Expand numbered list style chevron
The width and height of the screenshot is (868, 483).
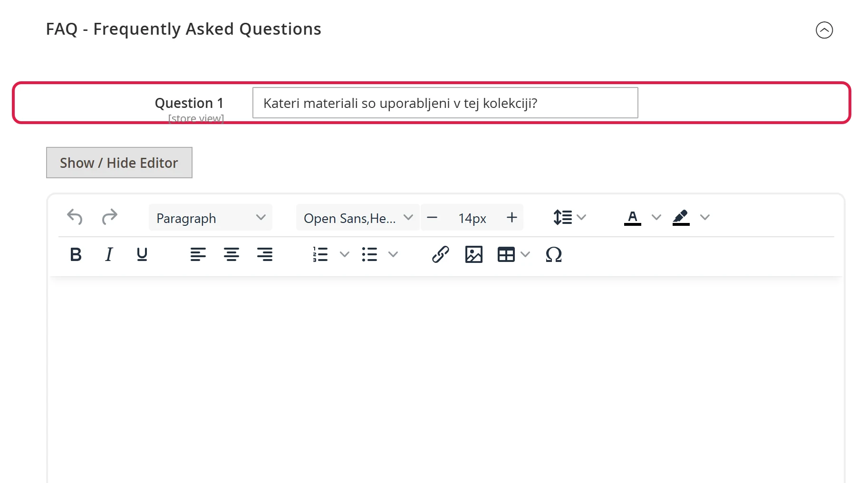345,254
